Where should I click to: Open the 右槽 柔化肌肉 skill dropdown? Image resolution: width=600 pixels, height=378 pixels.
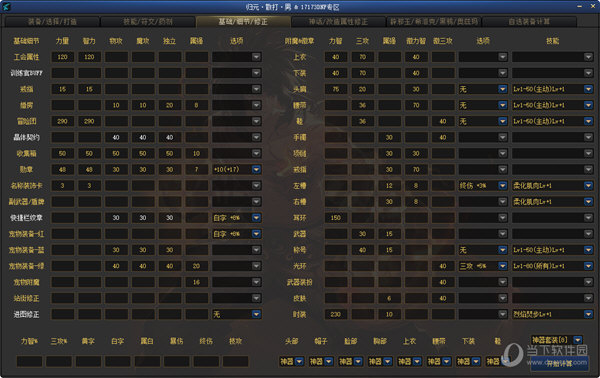[589, 202]
